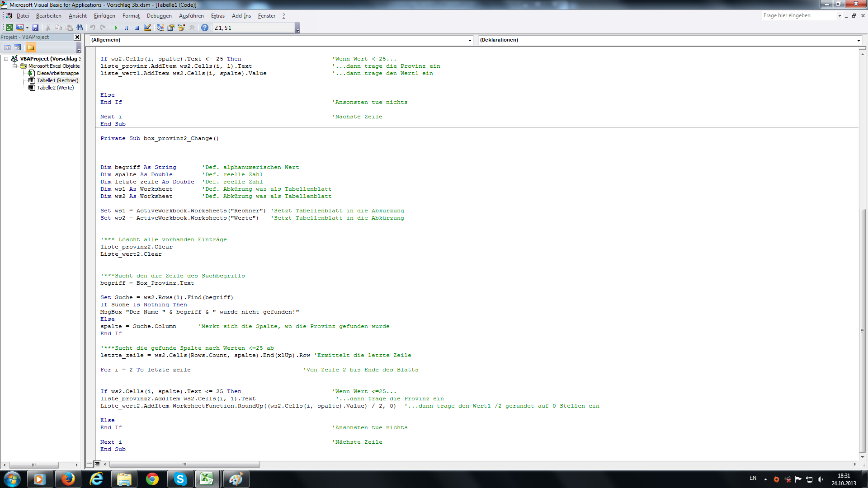Save the workbook with the floppy icon
This screenshot has width=868, height=488.
(35, 28)
